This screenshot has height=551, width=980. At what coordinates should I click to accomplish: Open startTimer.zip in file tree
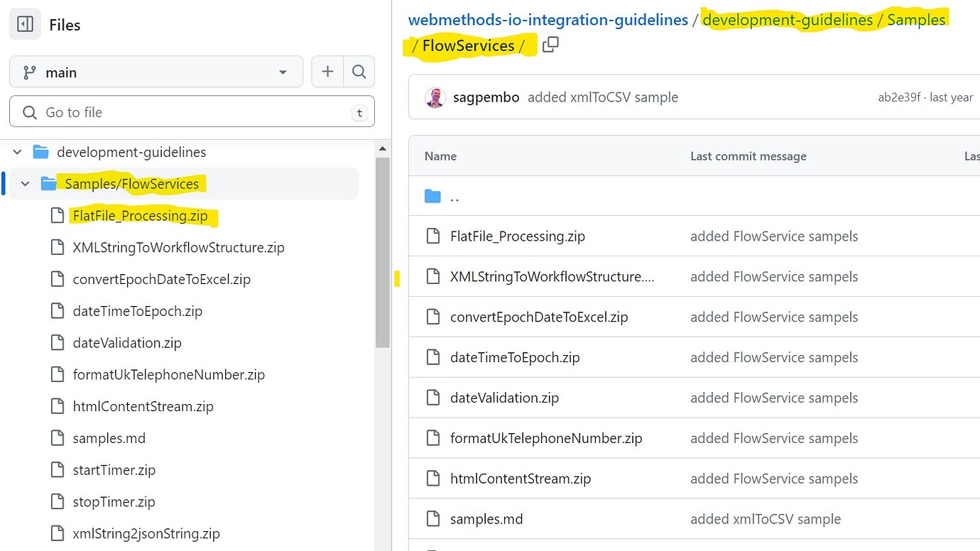pyautogui.click(x=114, y=470)
